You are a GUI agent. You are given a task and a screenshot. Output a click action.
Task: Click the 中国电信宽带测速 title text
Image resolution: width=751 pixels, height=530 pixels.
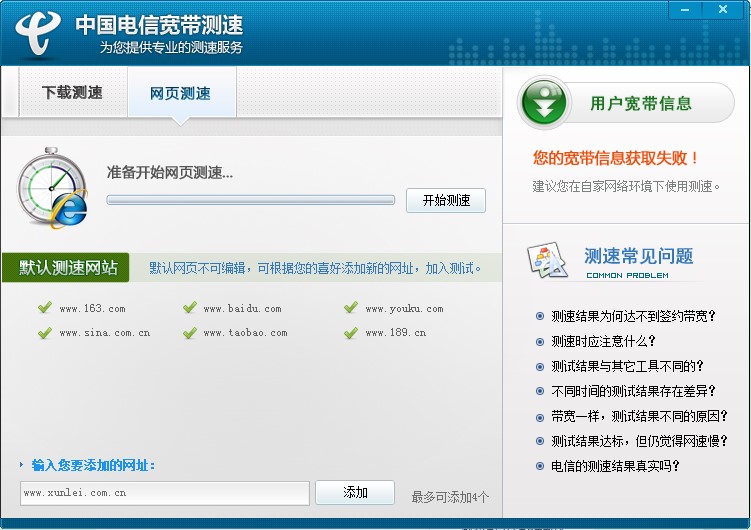tap(159, 25)
